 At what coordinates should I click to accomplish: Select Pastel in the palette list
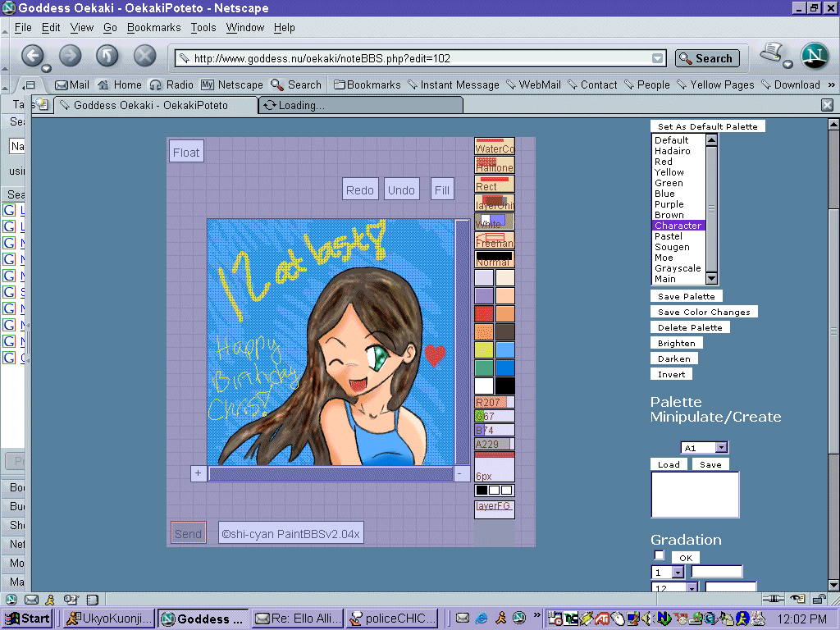click(x=678, y=236)
